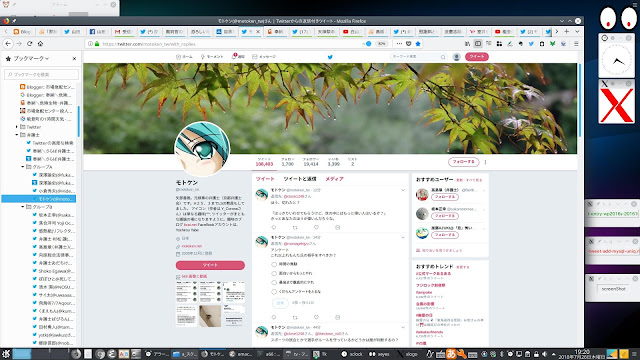Collapse the グループB bookmark folder
Screen dimensions: 640x360
tap(23, 207)
